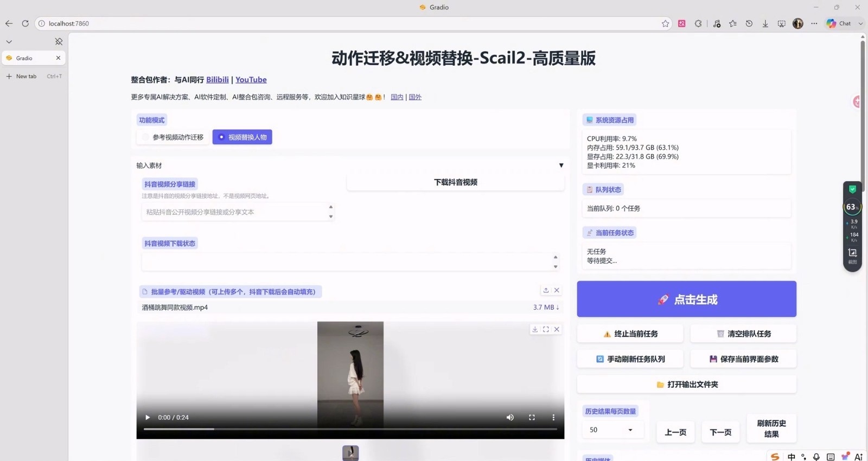The height and width of the screenshot is (461, 868).
Task: Remove the video preview with its X icon
Action: [557, 329]
